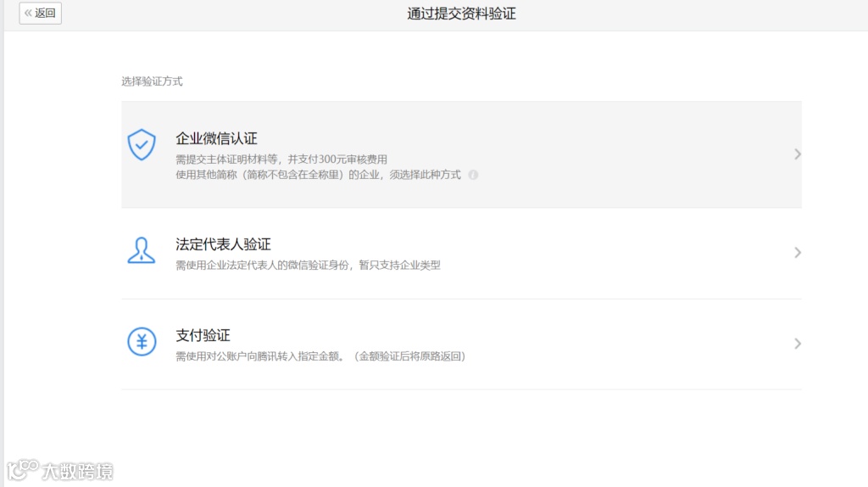Click text 需提交主体证明材料等，并支付300元审核费用
Image resolution: width=868 pixels, height=487 pixels.
click(x=281, y=160)
